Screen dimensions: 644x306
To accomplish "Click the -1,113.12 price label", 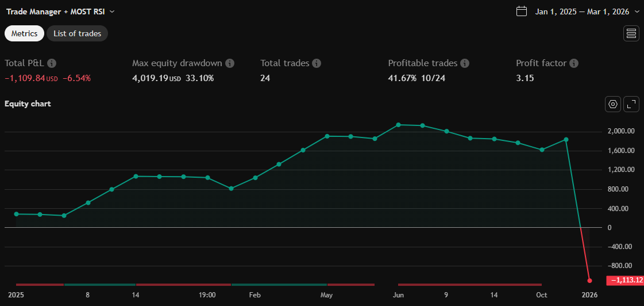I will click(x=624, y=280).
